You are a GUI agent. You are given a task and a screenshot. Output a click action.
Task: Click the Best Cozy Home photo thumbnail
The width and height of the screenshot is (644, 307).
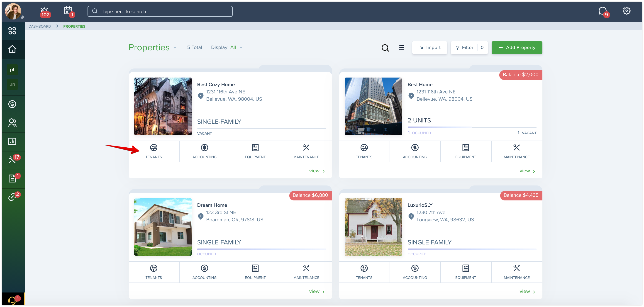(163, 106)
